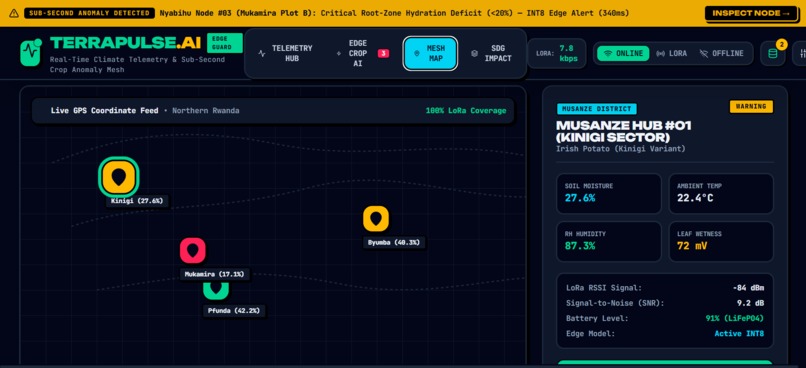Switch to the Mesh Map tab

(x=430, y=53)
